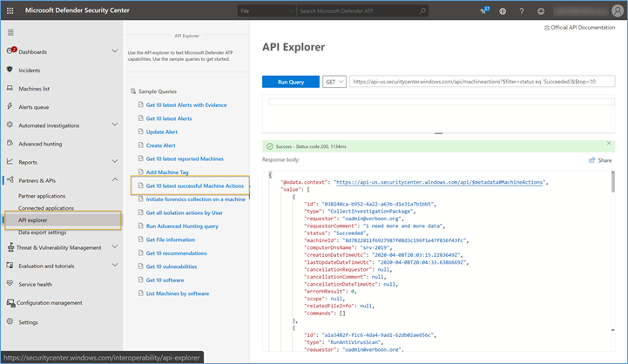
Task: Load Get 10 latest successful Machine Actions
Action: [x=194, y=185]
